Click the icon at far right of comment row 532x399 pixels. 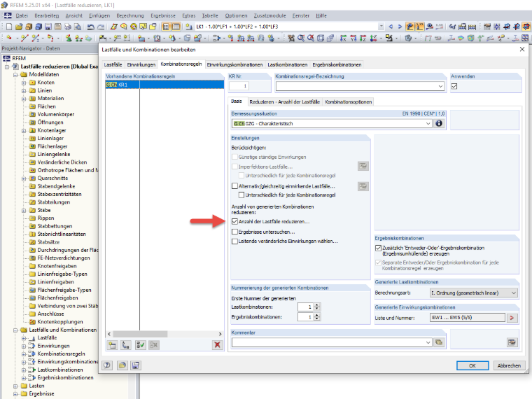point(512,342)
